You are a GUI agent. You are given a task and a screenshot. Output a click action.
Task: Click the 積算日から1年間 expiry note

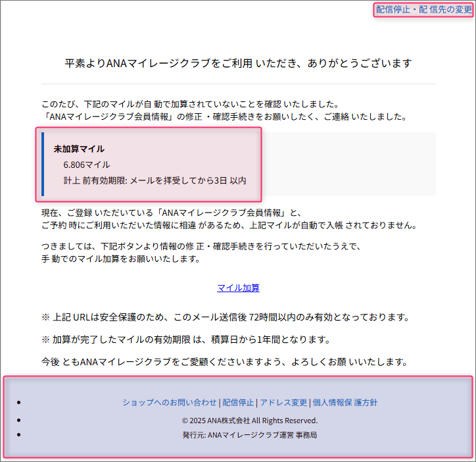(x=186, y=340)
